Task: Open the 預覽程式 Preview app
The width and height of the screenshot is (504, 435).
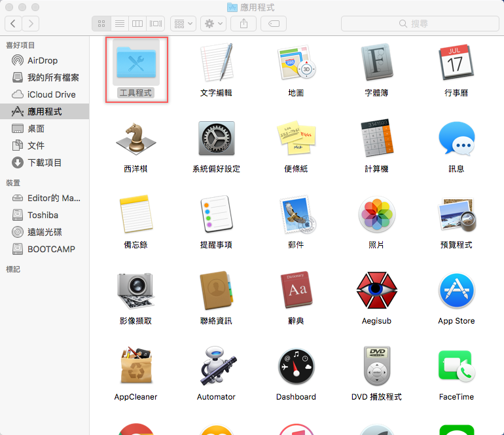Action: [x=456, y=214]
